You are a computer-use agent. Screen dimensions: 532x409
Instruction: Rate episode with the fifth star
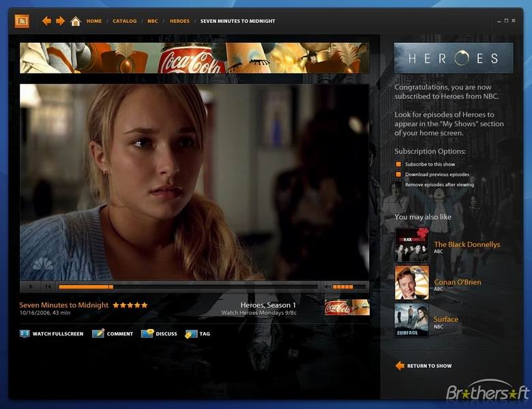pos(145,305)
